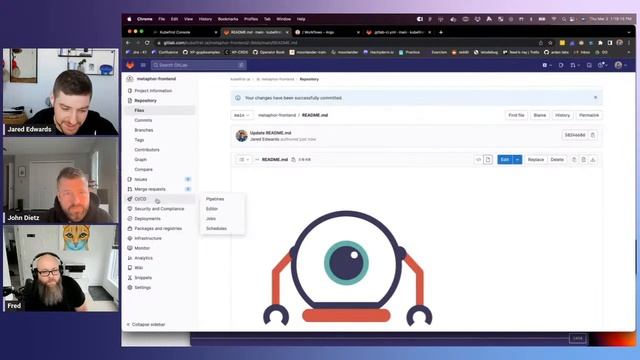Viewport: 640px width, 360px height.
Task: Click metaphor-frontend in file path breadcrumb
Action: click(x=277, y=115)
